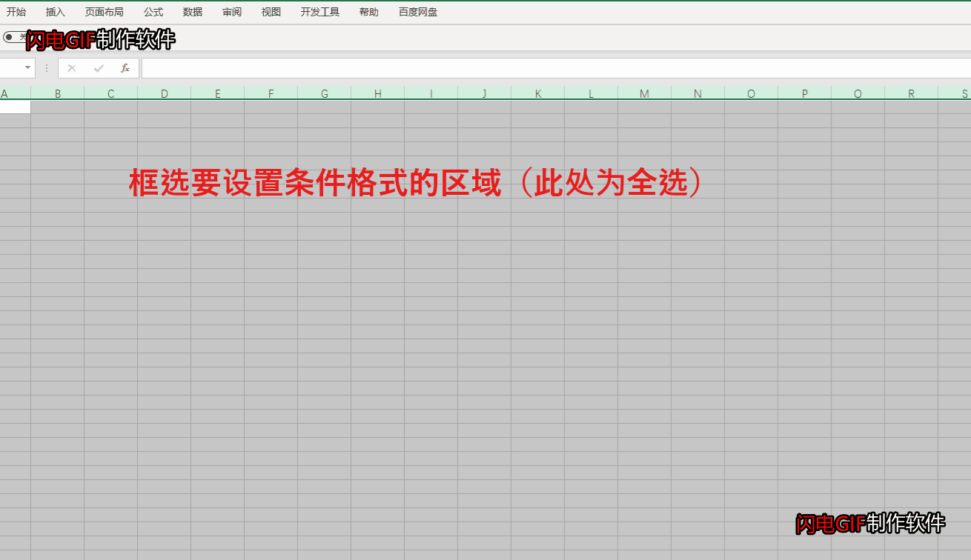
Task: Select column O header
Action: (x=752, y=93)
